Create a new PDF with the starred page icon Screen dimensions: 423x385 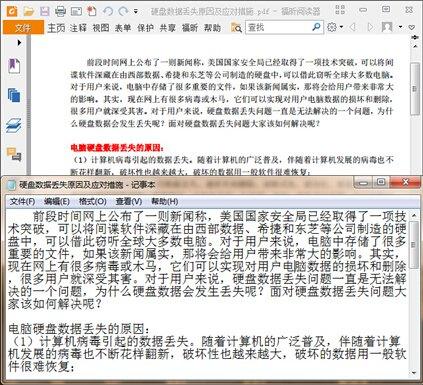pos(91,11)
